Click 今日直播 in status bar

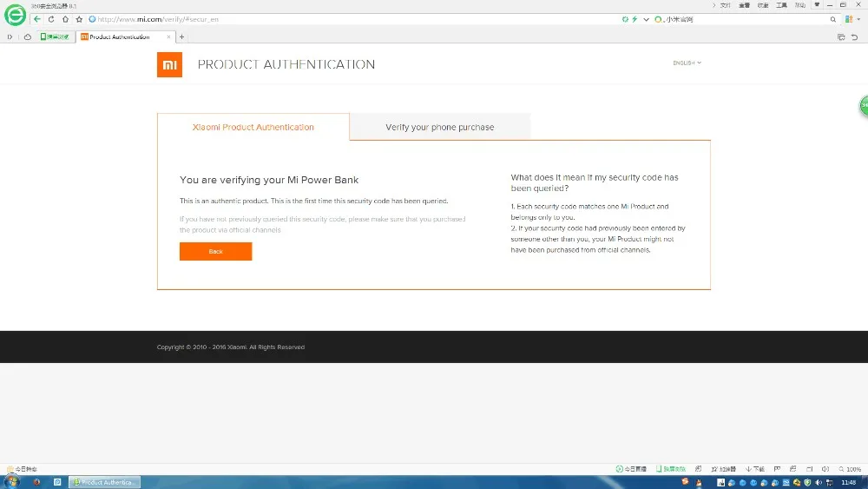pos(631,469)
